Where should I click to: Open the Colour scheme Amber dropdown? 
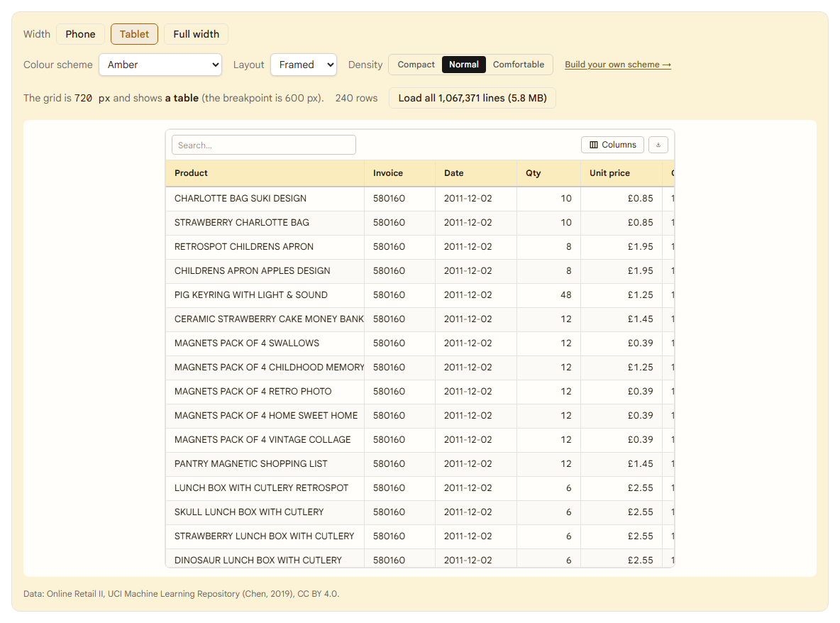click(160, 65)
